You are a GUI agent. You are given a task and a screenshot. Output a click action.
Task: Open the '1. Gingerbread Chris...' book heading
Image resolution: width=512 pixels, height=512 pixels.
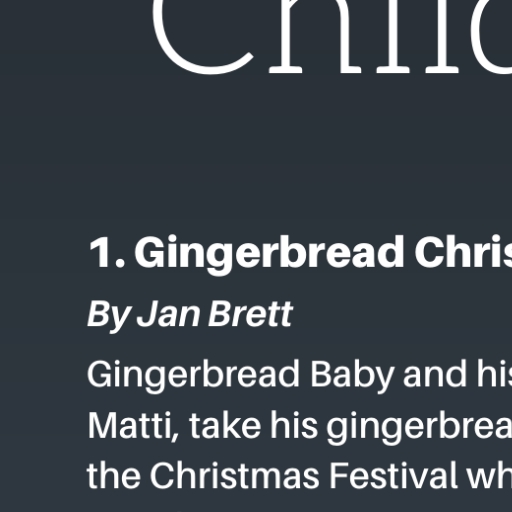[300, 254]
